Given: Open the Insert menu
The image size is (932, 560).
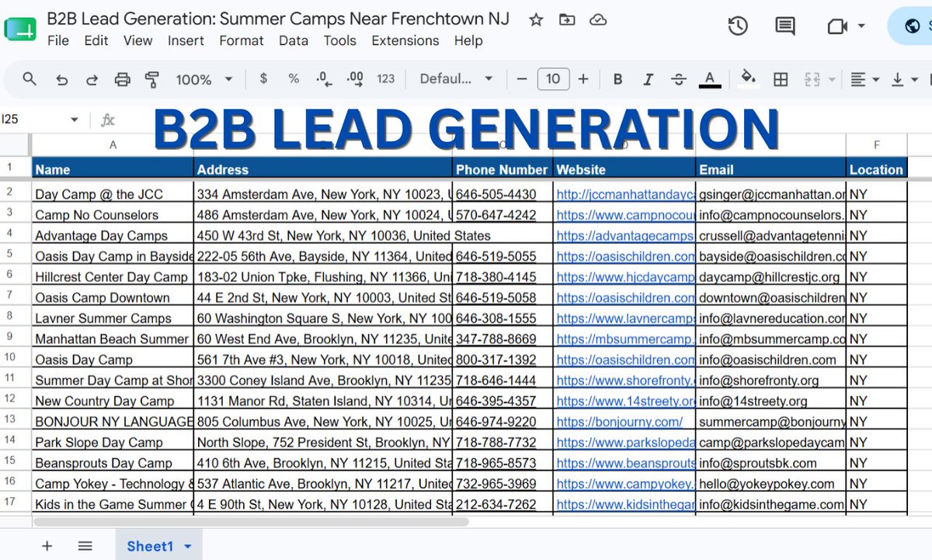Looking at the screenshot, I should click(x=186, y=40).
